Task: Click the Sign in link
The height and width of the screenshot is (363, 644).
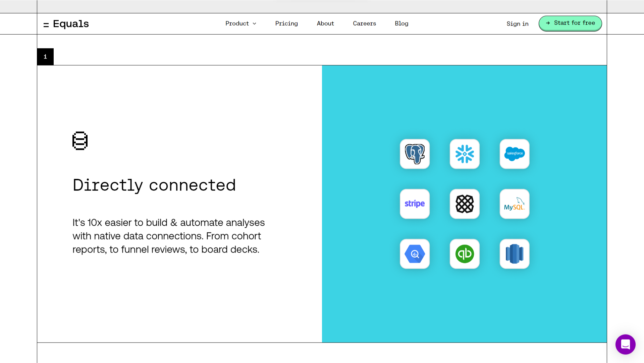Action: (518, 24)
